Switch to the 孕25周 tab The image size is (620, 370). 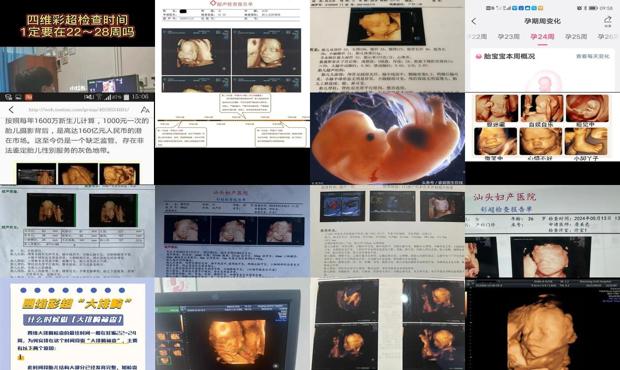click(x=576, y=36)
